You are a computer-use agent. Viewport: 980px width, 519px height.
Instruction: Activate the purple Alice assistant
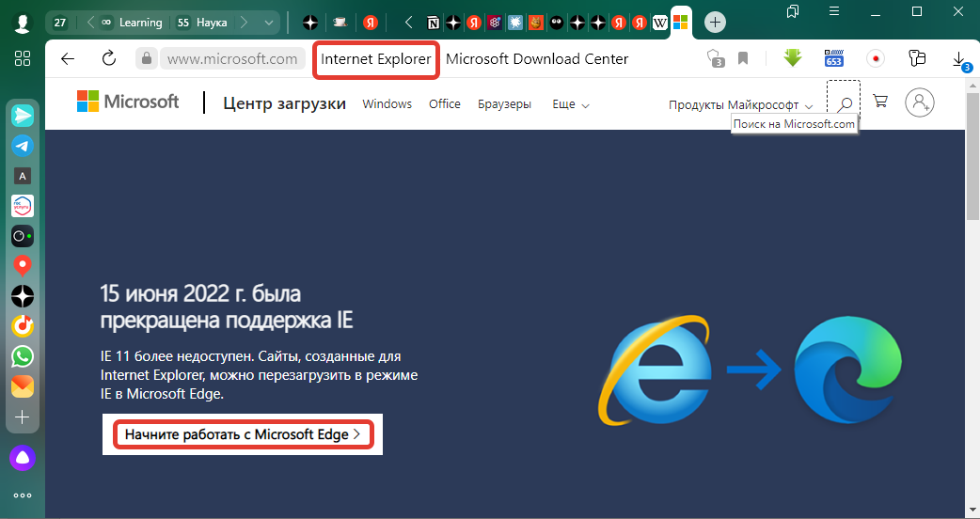(x=23, y=459)
